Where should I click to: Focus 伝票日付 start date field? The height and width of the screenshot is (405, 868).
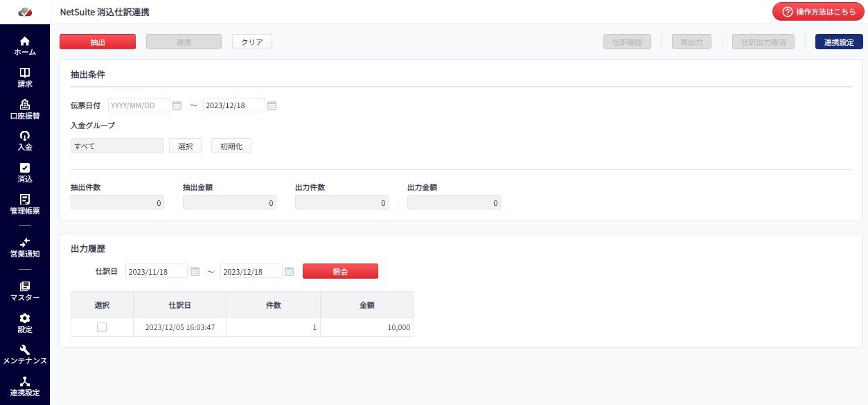pos(139,105)
